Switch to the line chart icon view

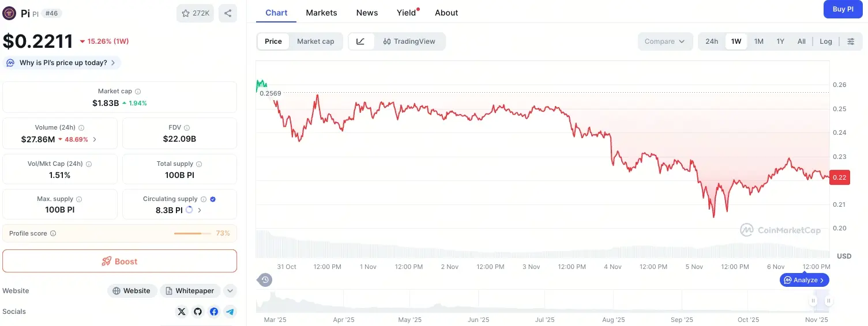pyautogui.click(x=361, y=41)
